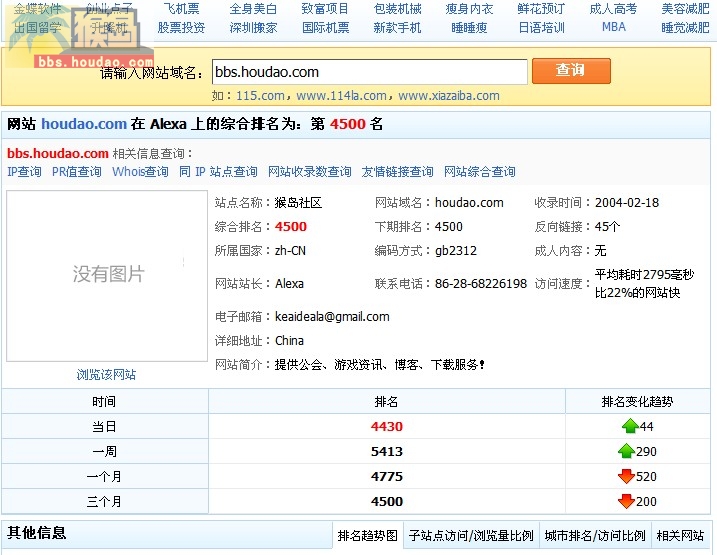Open the 飞机票 ad link
Screen dimensions: 717x555
tap(181, 9)
